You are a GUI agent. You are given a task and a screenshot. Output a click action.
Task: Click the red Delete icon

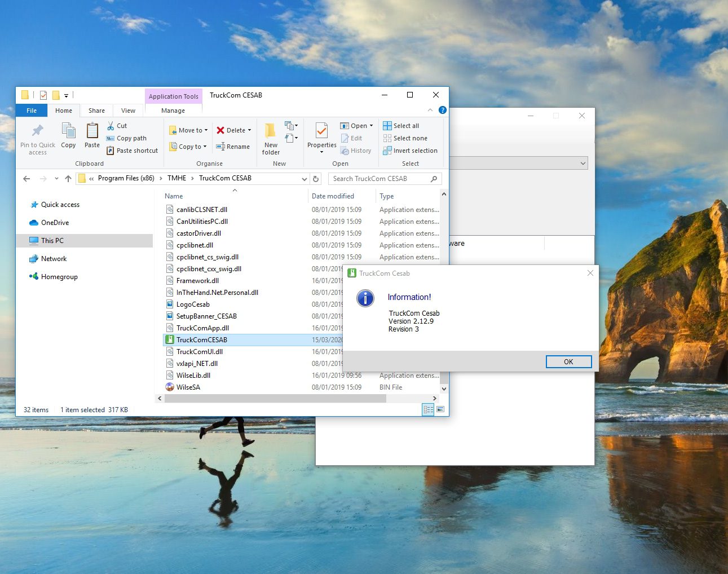[220, 130]
